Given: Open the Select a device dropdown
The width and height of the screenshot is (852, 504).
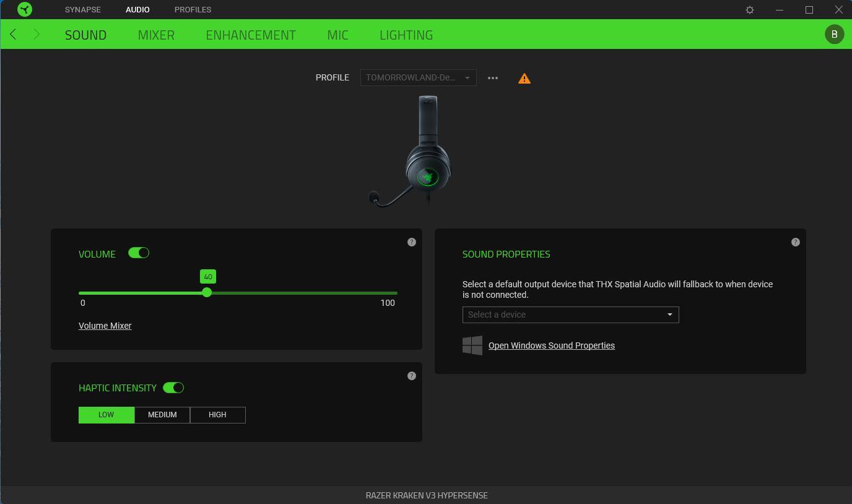Looking at the screenshot, I should coord(570,315).
